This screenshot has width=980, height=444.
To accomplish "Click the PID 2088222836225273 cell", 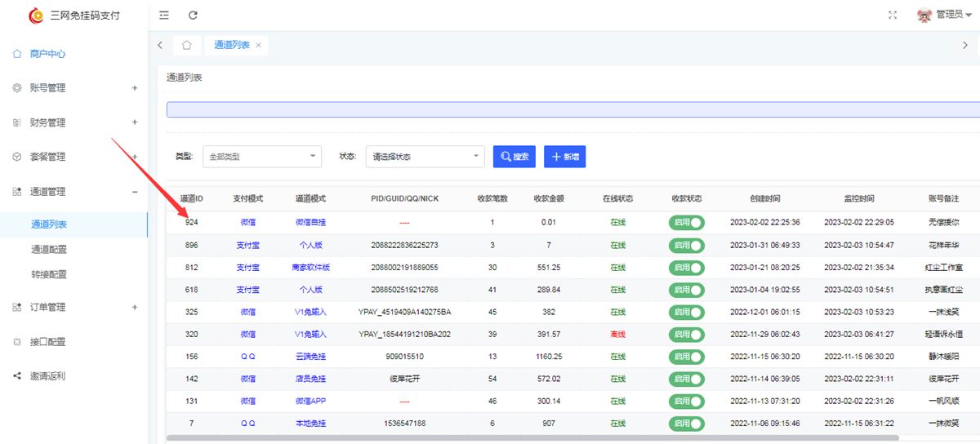I will coord(404,245).
